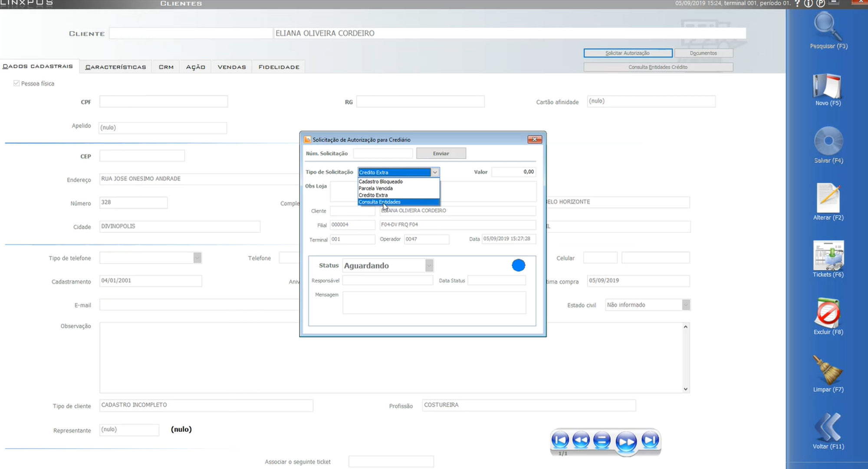Choose Cadastro Bloqueado from the list
The height and width of the screenshot is (469, 868).
click(x=381, y=182)
